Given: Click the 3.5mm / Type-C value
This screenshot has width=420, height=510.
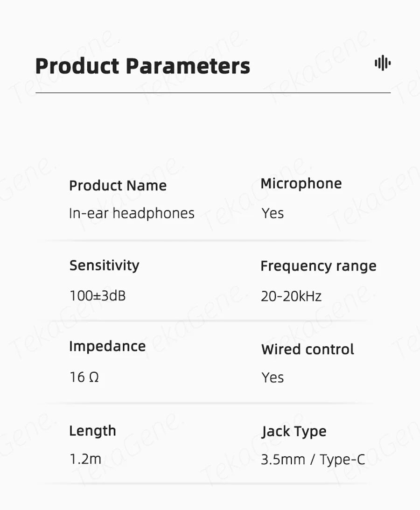Looking at the screenshot, I should click(x=313, y=460).
